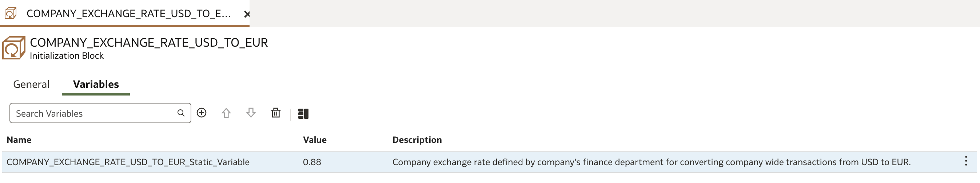Image resolution: width=980 pixels, height=183 pixels.
Task: Switch to the General tab
Action: click(x=31, y=84)
